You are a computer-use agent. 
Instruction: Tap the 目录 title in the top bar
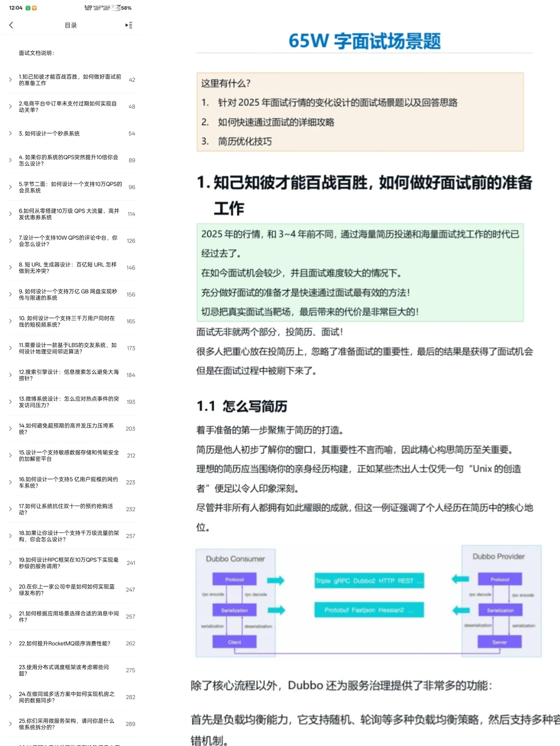click(x=72, y=25)
